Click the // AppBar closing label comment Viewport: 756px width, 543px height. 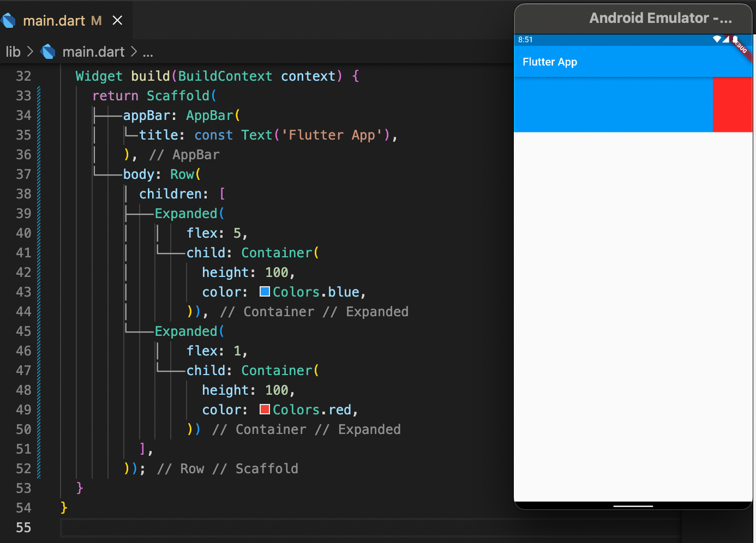(x=184, y=155)
